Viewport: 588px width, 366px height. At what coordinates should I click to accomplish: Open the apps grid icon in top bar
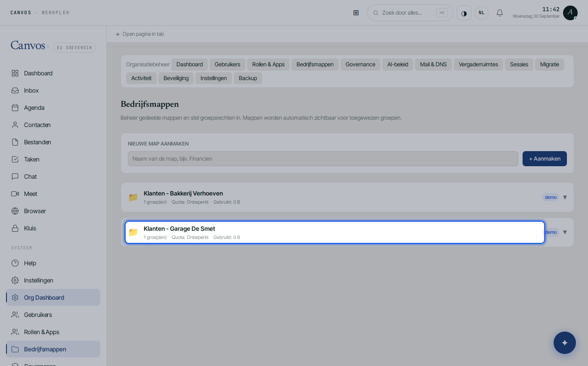tap(356, 13)
